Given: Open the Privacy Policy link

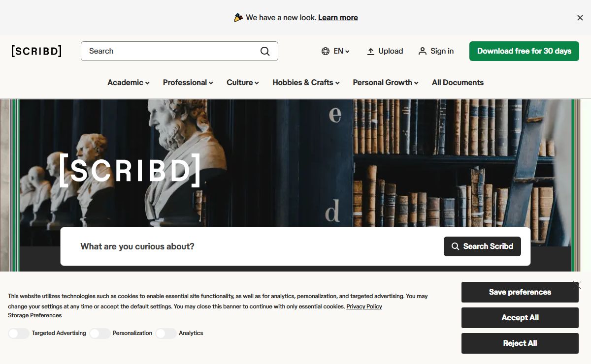Looking at the screenshot, I should coord(364,306).
